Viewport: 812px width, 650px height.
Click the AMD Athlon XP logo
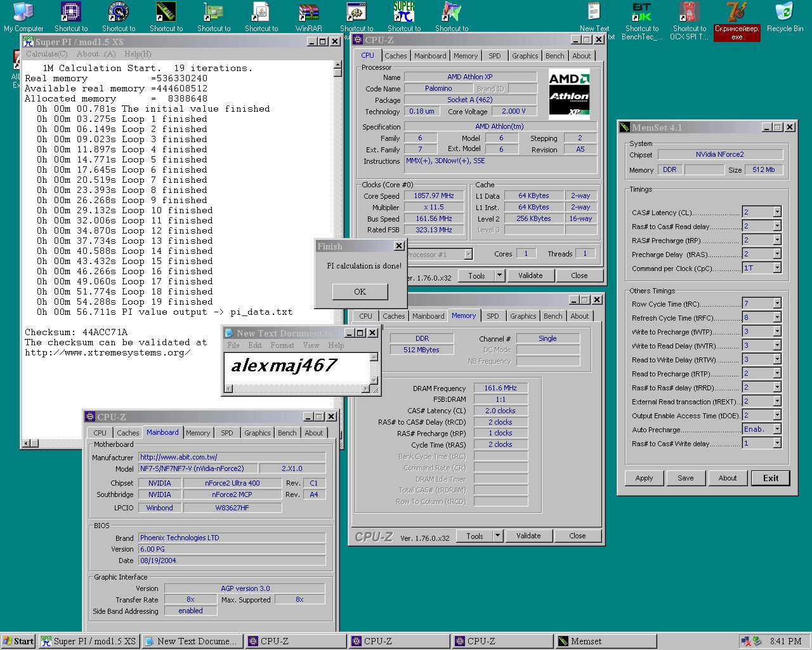569,95
